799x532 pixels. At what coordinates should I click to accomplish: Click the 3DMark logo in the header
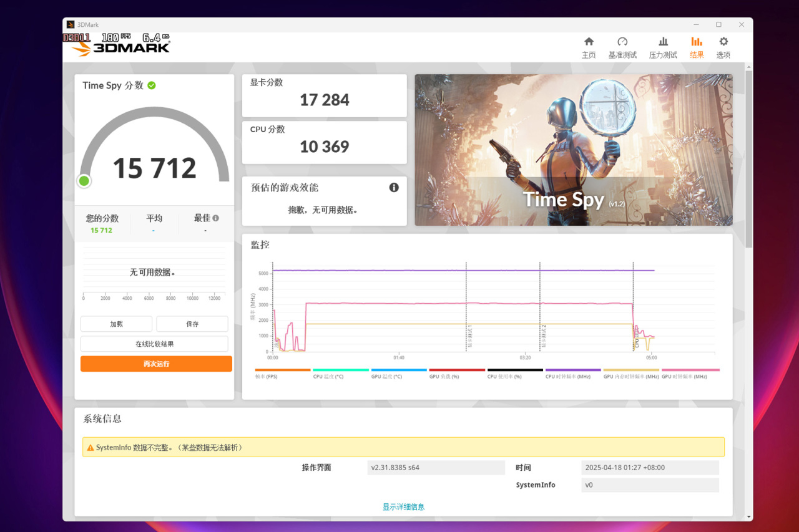[120, 47]
